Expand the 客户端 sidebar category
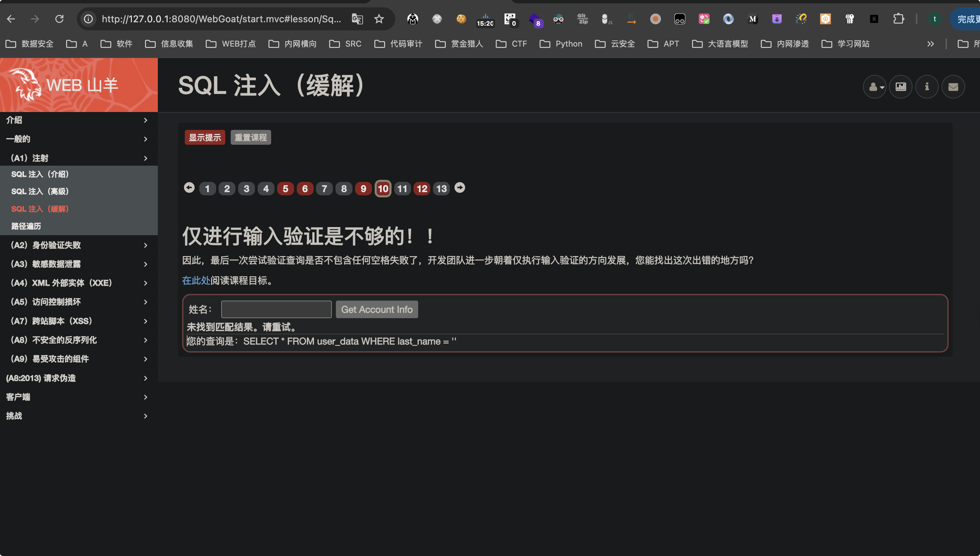The image size is (980, 556). pos(79,397)
